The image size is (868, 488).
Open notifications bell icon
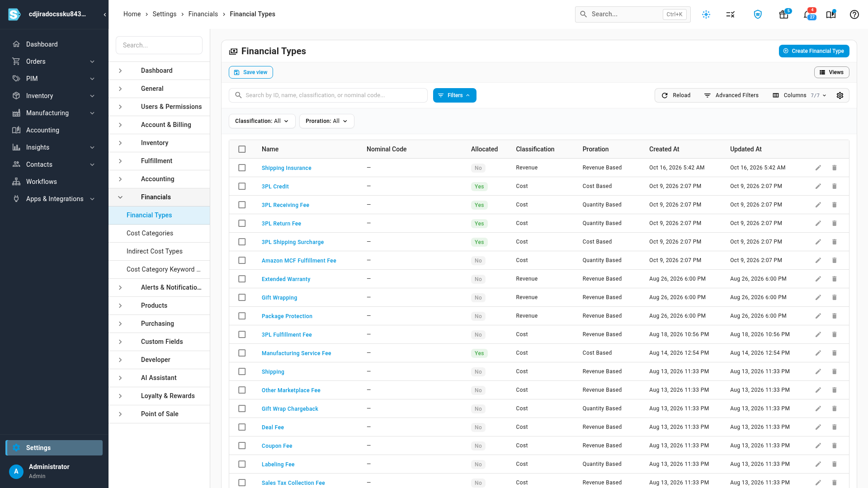pos(807,14)
